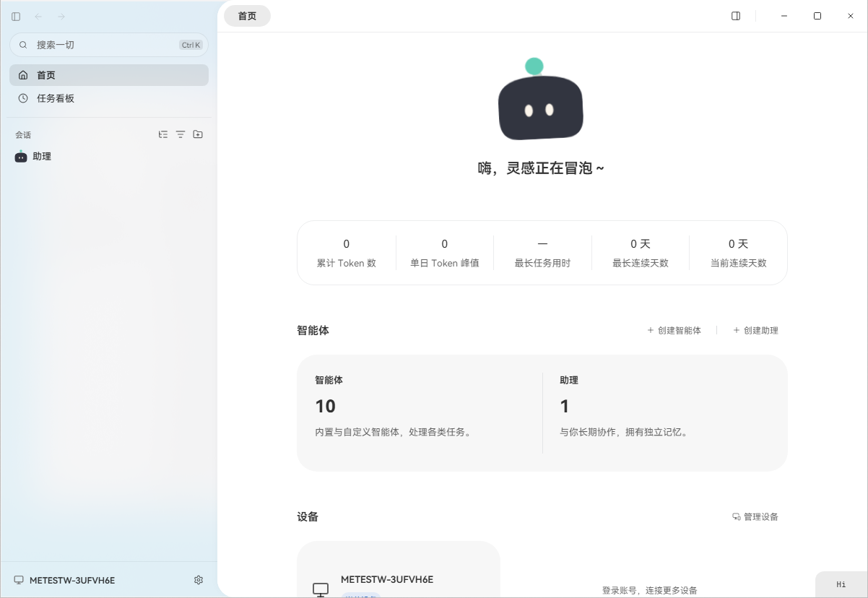The image size is (868, 598).
Task: Focus the 搜索一切 search field
Action: pos(109,45)
